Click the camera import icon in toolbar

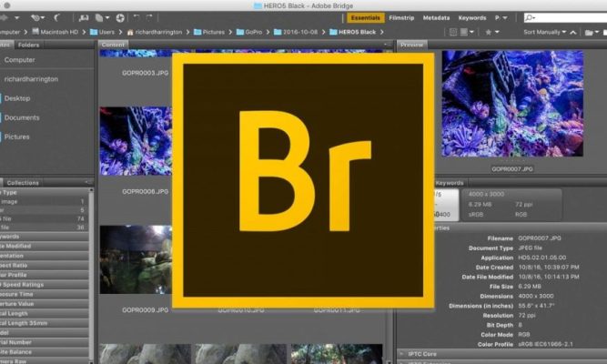85,17
